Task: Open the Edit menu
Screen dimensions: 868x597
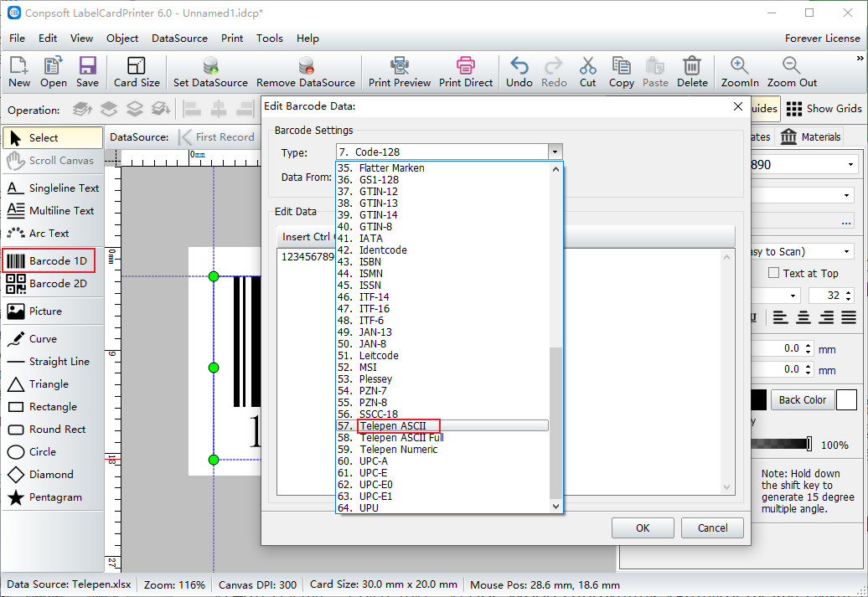Action: click(48, 39)
